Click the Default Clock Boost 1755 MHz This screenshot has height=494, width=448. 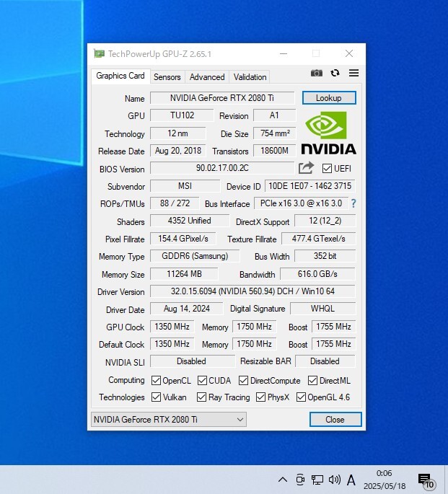tap(333, 344)
